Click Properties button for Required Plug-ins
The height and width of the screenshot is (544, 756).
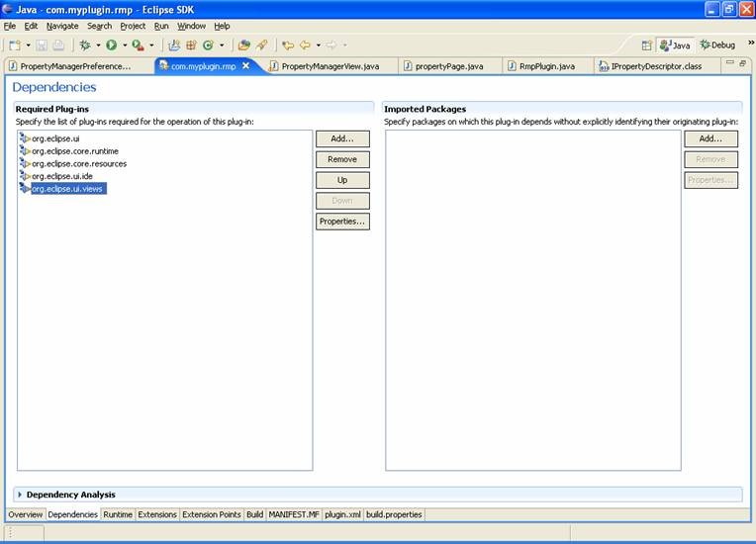click(x=342, y=222)
